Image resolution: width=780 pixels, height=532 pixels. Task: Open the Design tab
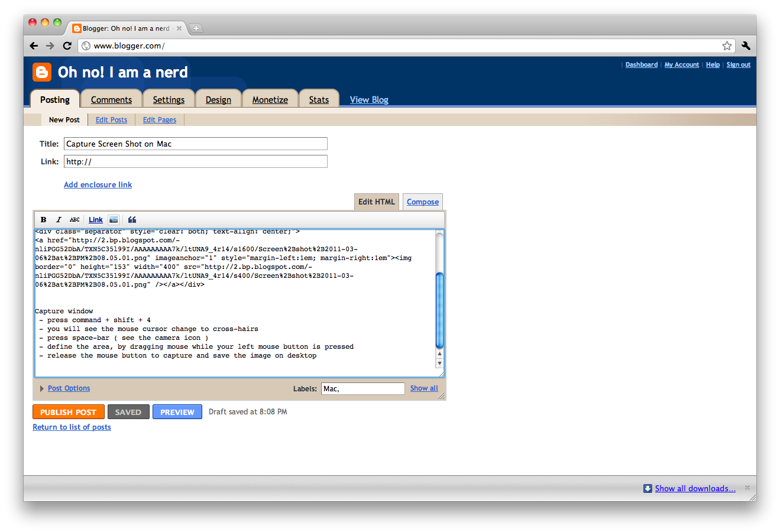(x=218, y=99)
